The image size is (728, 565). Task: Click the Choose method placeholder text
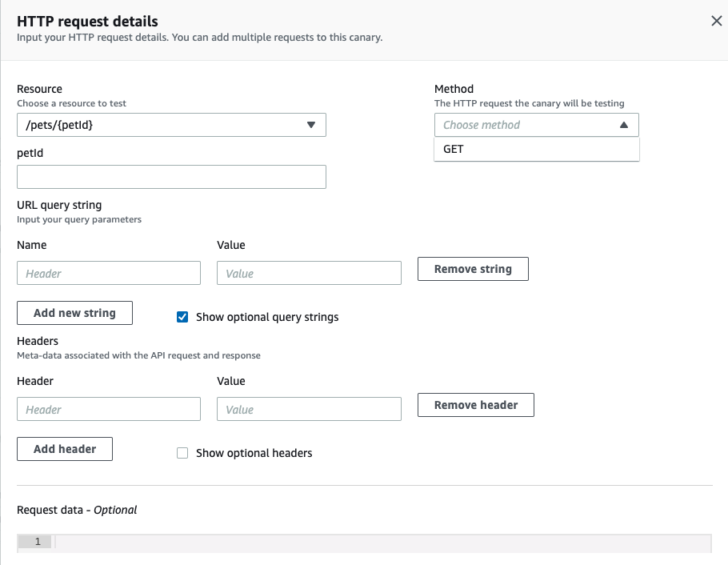[482, 125]
